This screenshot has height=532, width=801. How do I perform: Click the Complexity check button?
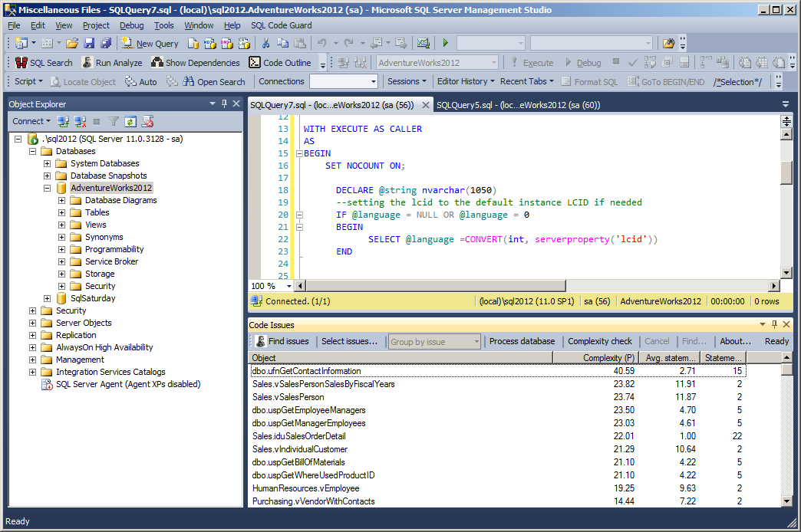(x=600, y=341)
